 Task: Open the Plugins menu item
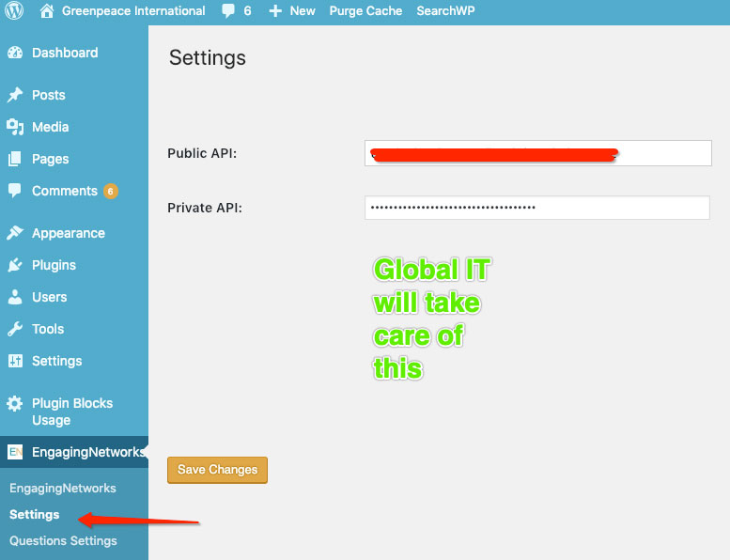click(54, 265)
